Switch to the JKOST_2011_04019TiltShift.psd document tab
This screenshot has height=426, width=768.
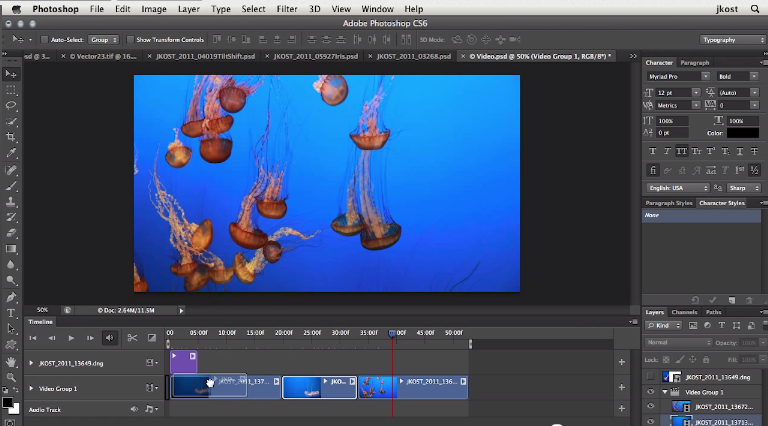click(207, 56)
